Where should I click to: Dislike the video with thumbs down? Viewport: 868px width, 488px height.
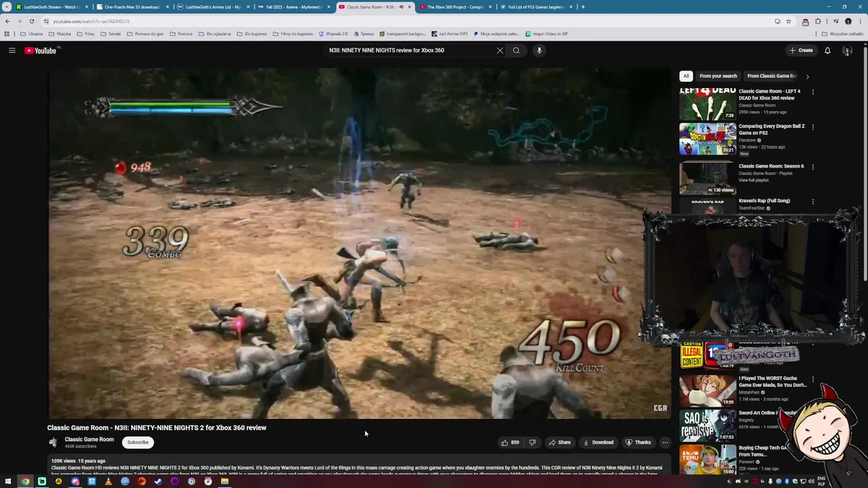(532, 443)
